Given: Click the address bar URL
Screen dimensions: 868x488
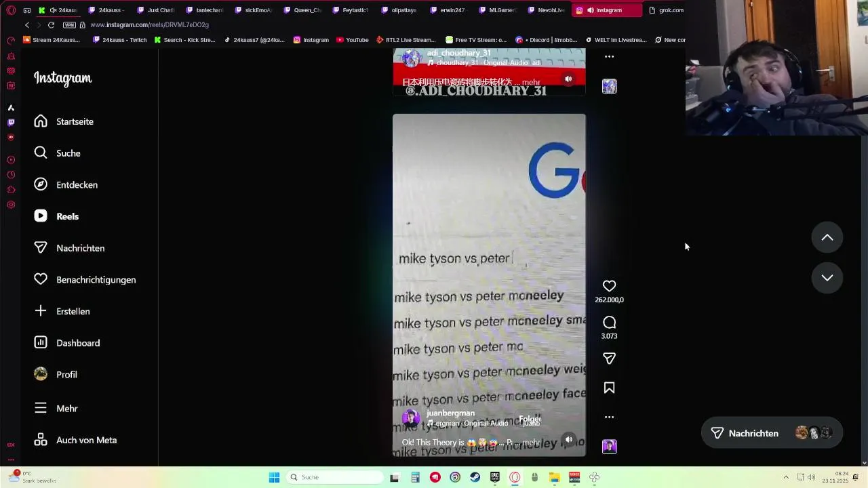Looking at the screenshot, I should [x=149, y=25].
